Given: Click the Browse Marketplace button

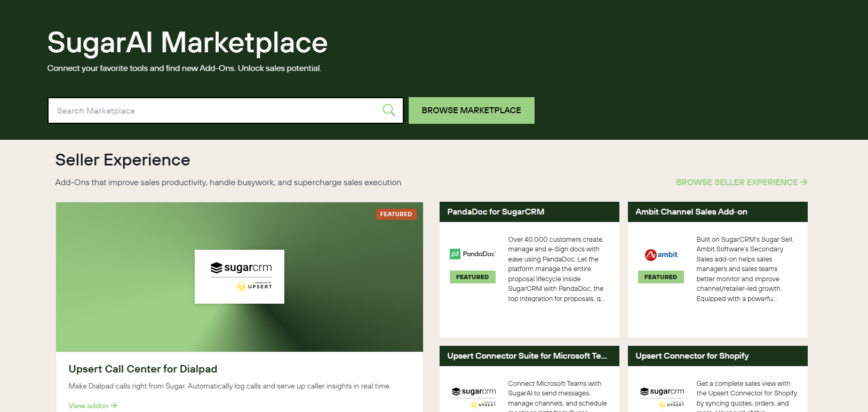Looking at the screenshot, I should click(x=472, y=110).
